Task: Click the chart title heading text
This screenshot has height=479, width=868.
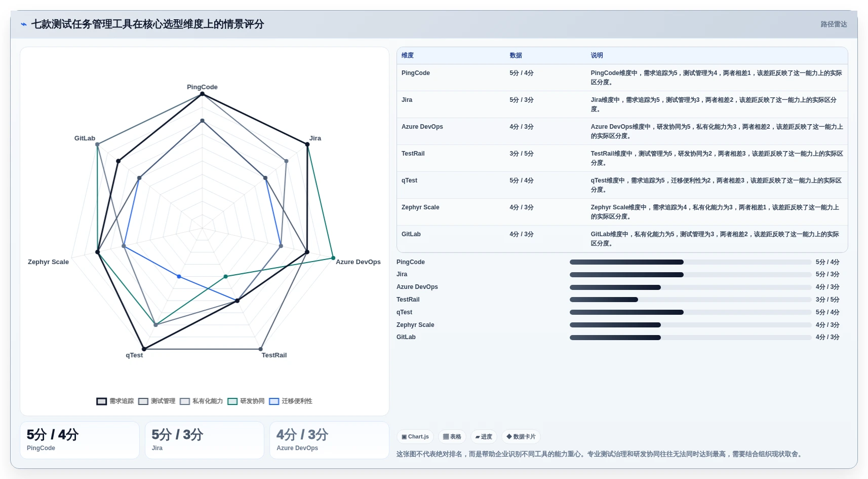Action: (x=147, y=24)
